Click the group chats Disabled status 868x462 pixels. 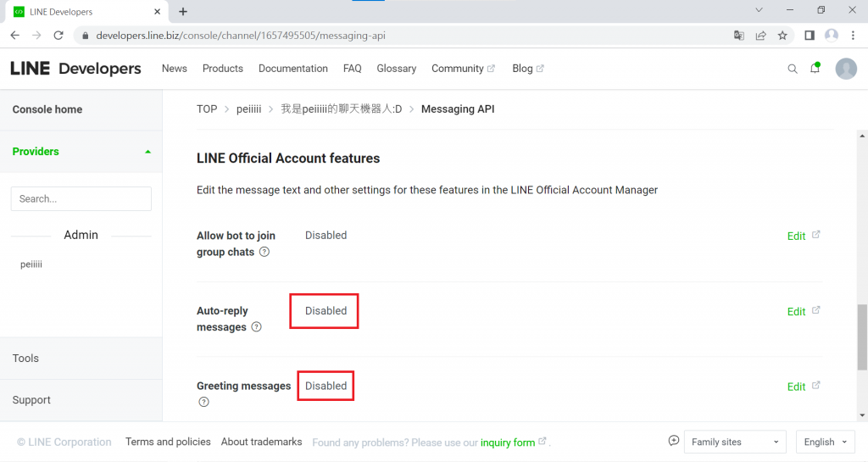pyautogui.click(x=325, y=236)
